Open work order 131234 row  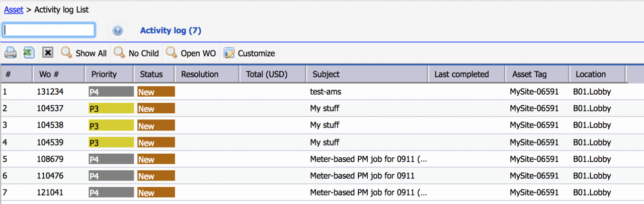pos(322,92)
